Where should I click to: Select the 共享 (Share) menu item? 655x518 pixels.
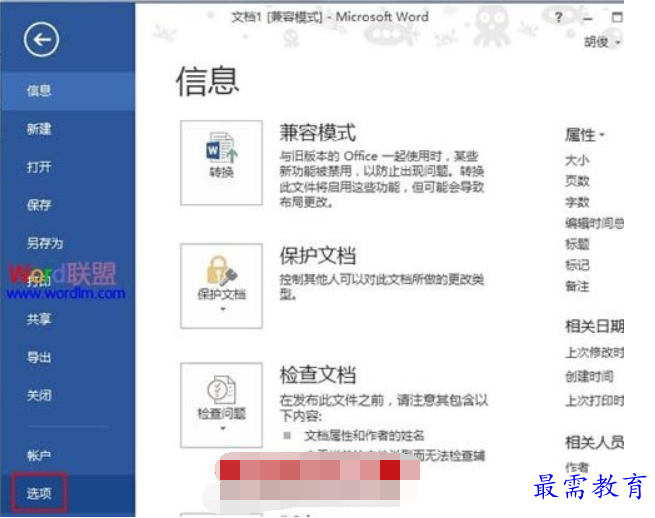tap(68, 319)
